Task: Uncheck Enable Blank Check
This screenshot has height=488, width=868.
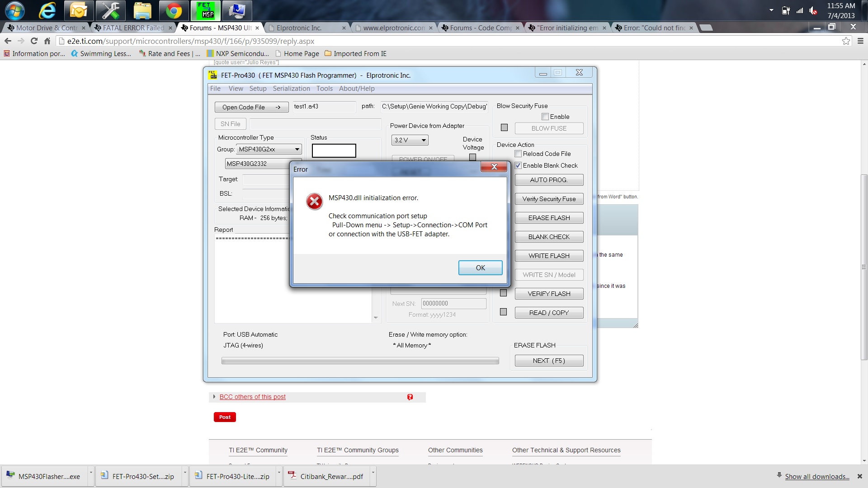Action: [518, 165]
